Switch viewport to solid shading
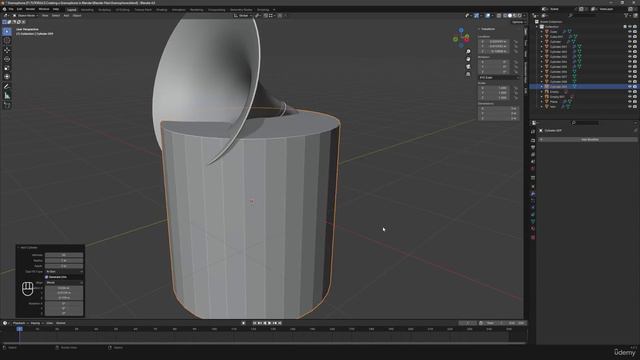This screenshot has height=360, width=640. pos(510,16)
